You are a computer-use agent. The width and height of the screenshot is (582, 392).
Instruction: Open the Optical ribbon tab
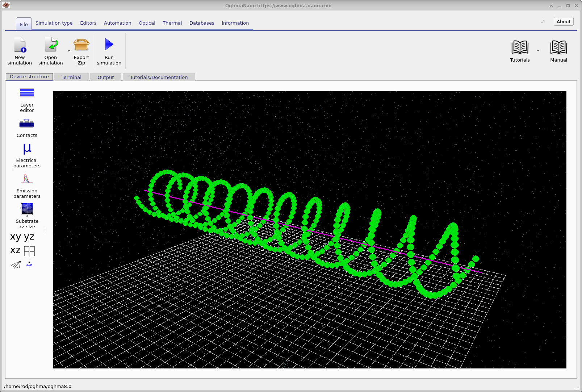click(147, 23)
